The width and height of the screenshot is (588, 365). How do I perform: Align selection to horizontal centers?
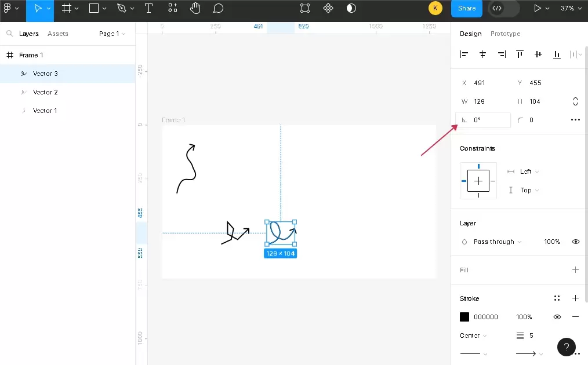pos(482,54)
